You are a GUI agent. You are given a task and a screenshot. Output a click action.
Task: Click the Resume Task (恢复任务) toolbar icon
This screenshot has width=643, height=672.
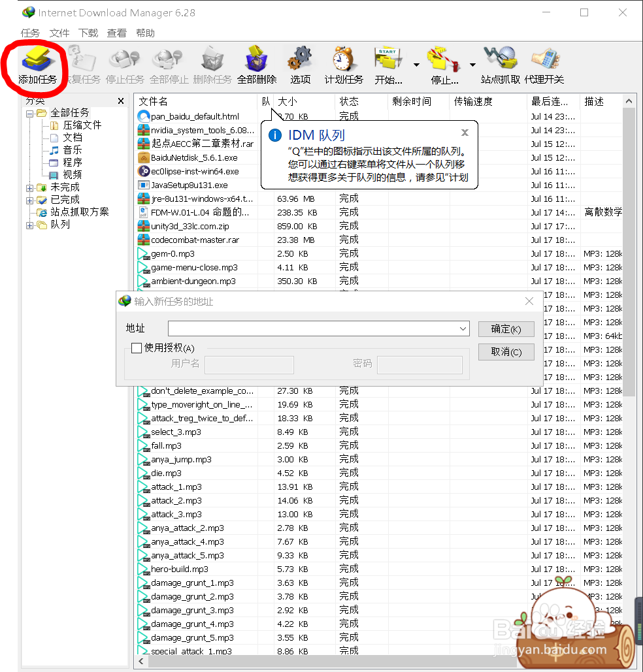tap(84, 65)
